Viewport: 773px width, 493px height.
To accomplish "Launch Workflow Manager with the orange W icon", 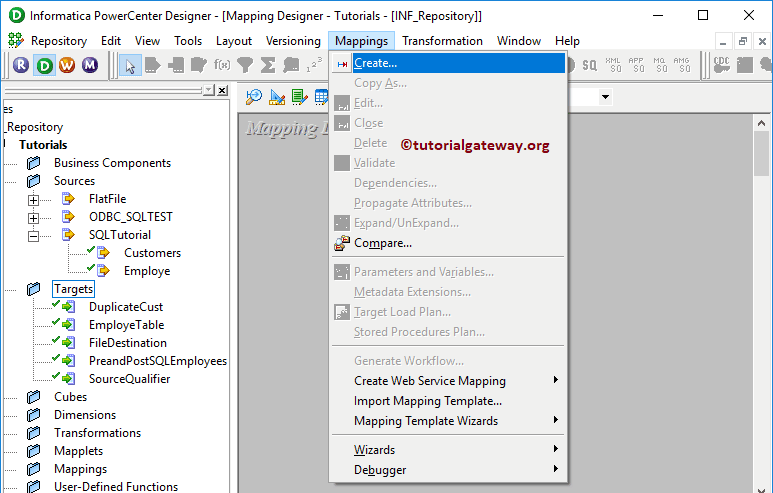I will pos(67,65).
